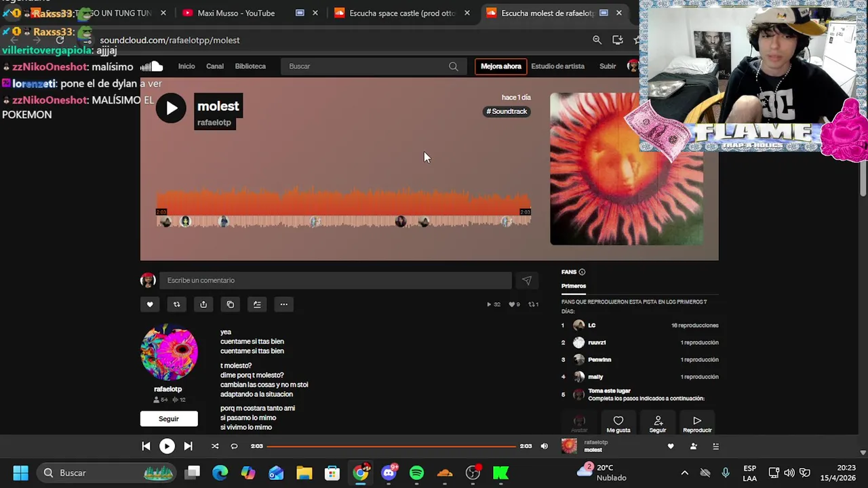Share the track using the share icon
The width and height of the screenshot is (868, 488).
pyautogui.click(x=203, y=304)
